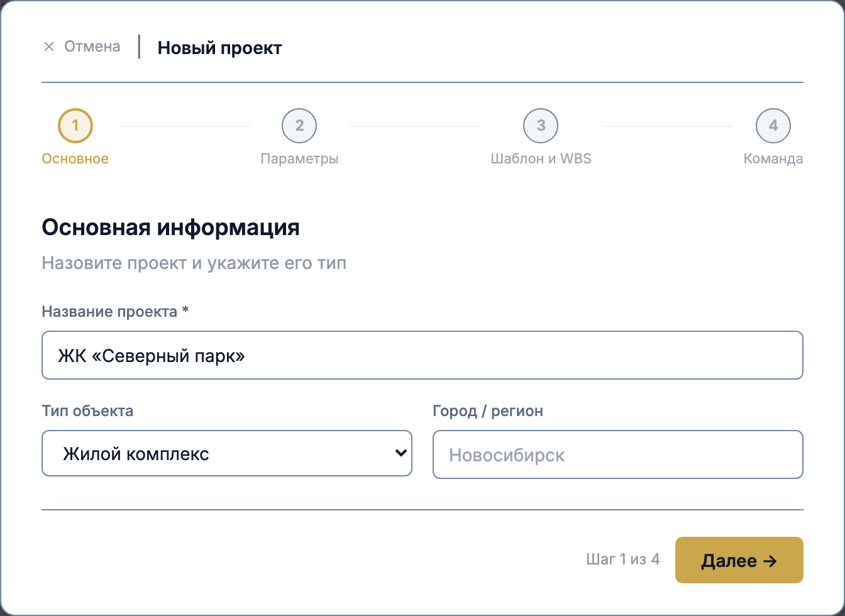Image resolution: width=845 pixels, height=616 pixels.
Task: Click the 'Новый проект' title
Action: [x=219, y=48]
